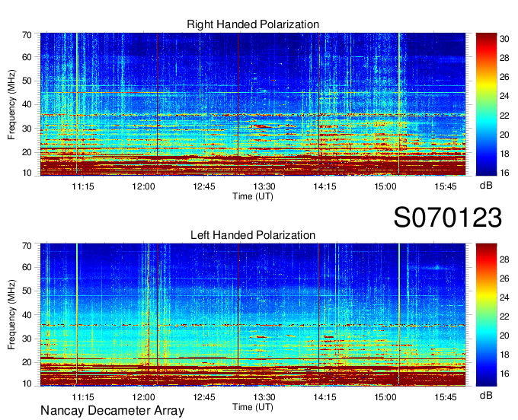Click the 28 value on Right Handed colorbar

504,58
